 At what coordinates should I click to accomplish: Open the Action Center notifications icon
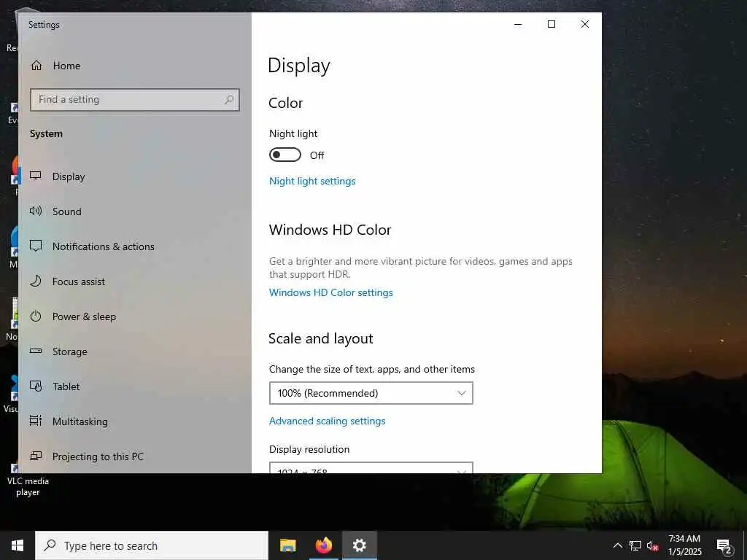click(724, 546)
